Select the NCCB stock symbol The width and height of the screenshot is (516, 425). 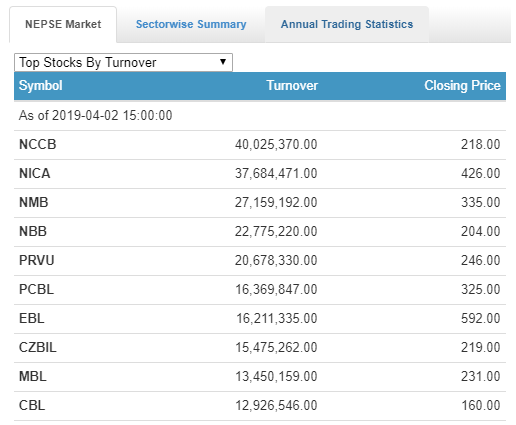(38, 144)
